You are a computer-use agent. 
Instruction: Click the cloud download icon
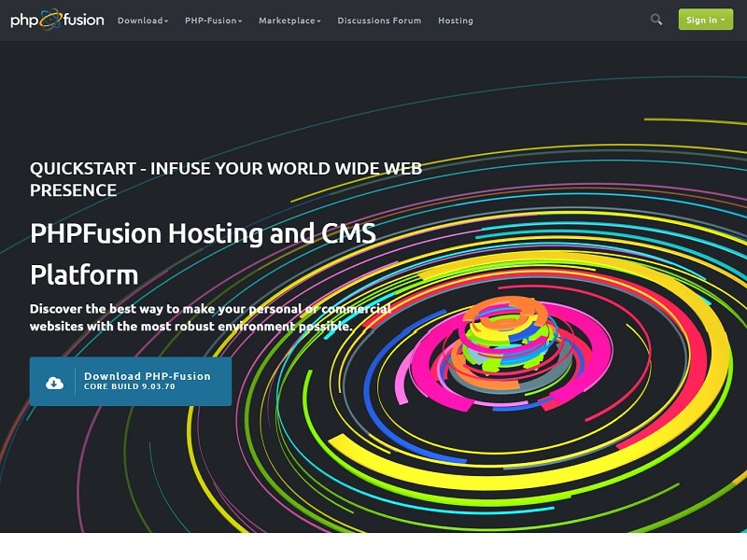click(54, 383)
